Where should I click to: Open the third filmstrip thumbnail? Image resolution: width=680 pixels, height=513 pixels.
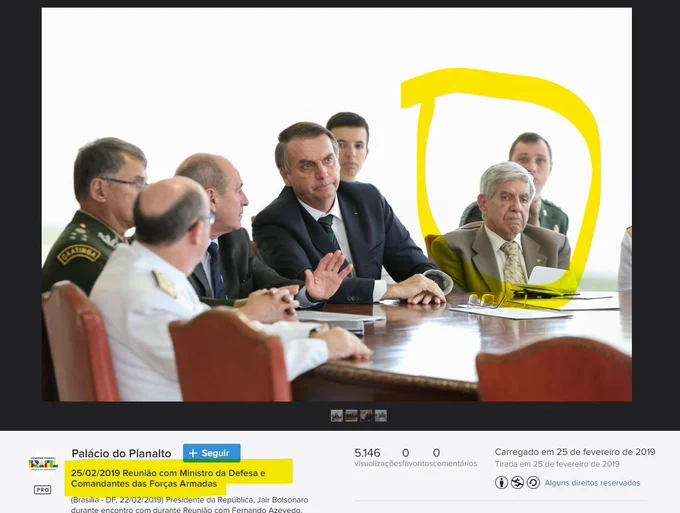tap(366, 415)
